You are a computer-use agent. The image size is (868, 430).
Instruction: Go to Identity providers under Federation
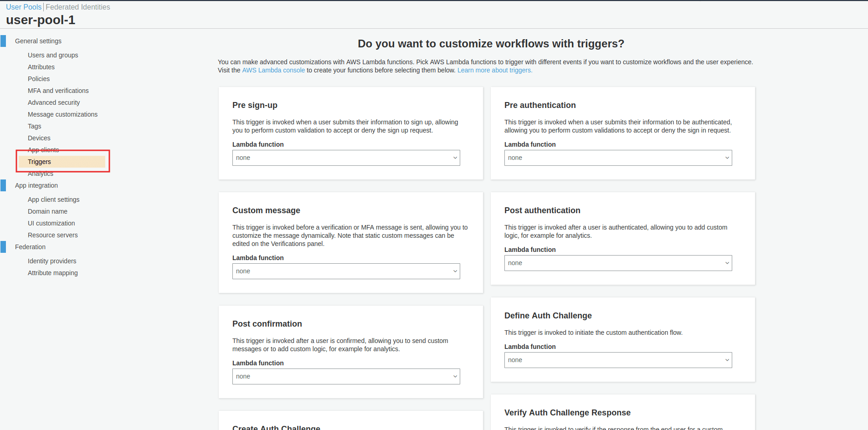coord(52,261)
